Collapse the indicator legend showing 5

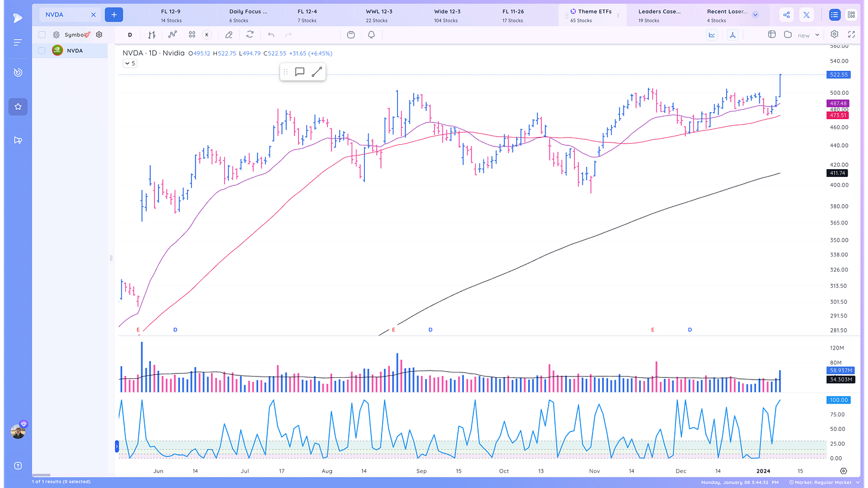tap(129, 63)
